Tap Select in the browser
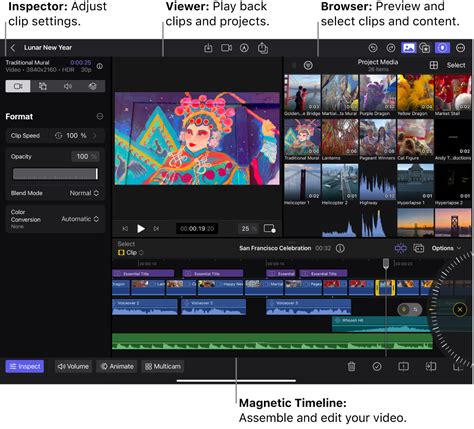 point(456,65)
